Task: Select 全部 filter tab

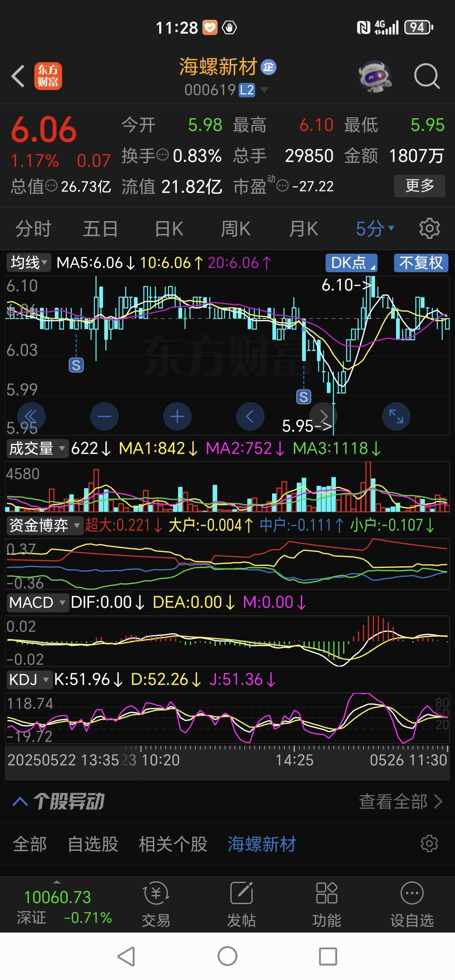Action: point(30,844)
